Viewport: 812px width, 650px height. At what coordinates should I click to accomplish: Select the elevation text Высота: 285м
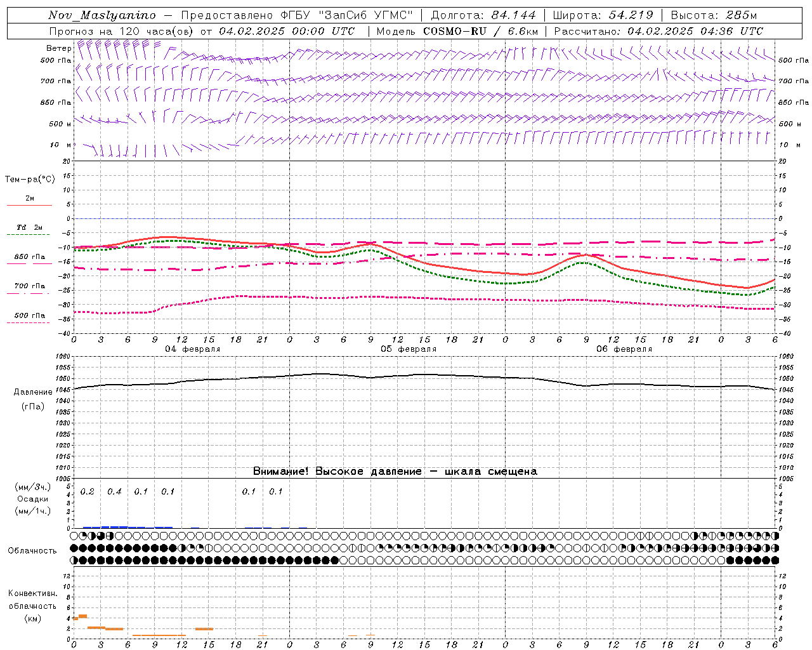(714, 15)
